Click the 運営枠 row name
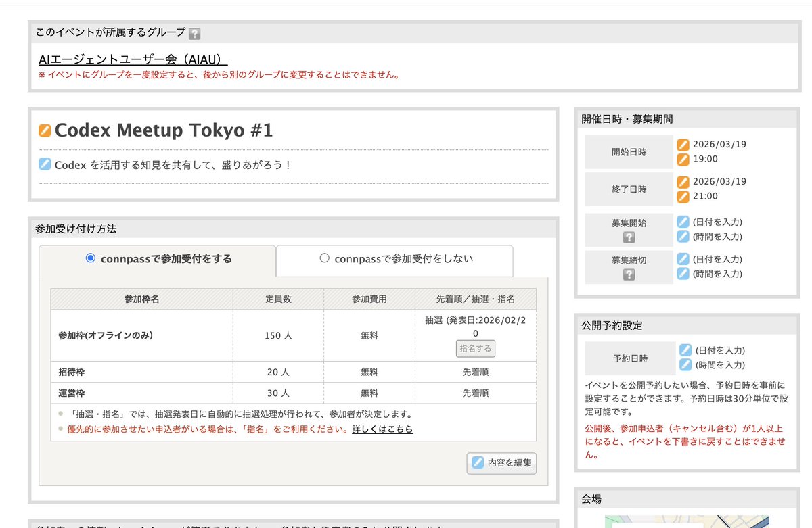Screen dimensions: 812x528 72,393
